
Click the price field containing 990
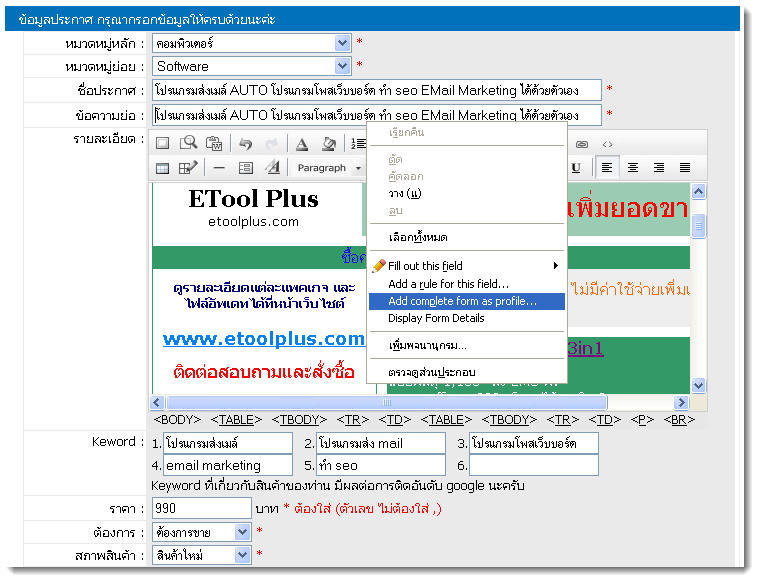point(200,508)
